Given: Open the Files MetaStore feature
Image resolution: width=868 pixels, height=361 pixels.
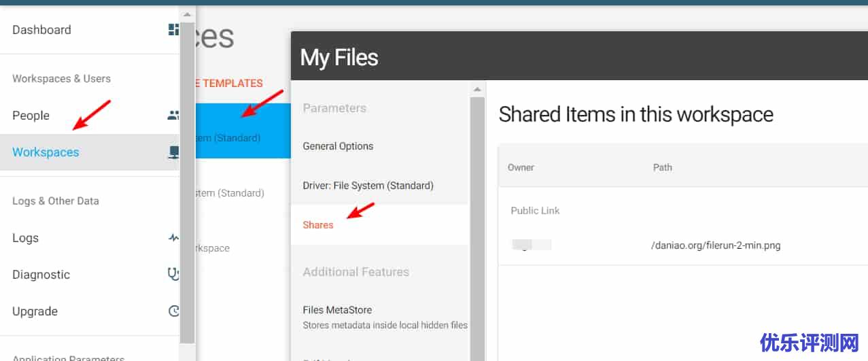Looking at the screenshot, I should coord(337,310).
